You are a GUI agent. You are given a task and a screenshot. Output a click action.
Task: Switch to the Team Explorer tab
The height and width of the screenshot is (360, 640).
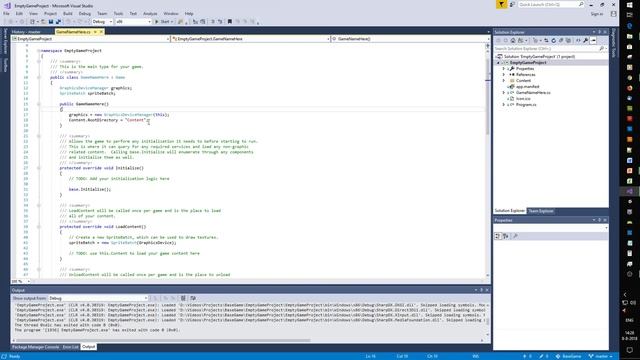coord(540,211)
